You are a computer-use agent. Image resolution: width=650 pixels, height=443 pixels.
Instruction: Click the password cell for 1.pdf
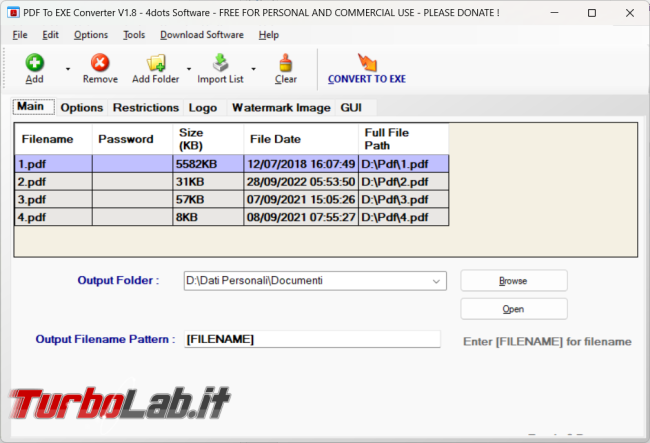[x=132, y=164]
